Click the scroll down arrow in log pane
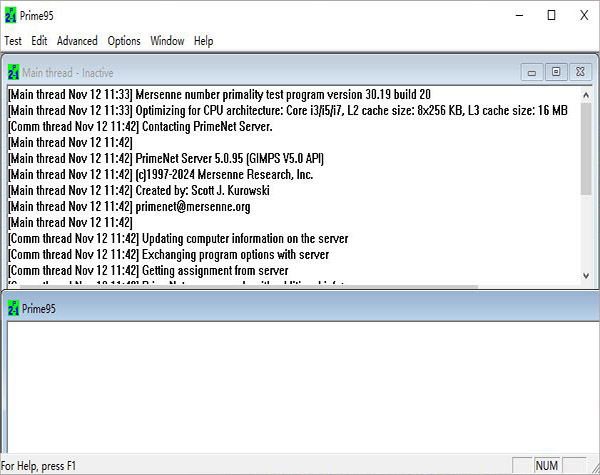The width and height of the screenshot is (600, 475). (585, 275)
